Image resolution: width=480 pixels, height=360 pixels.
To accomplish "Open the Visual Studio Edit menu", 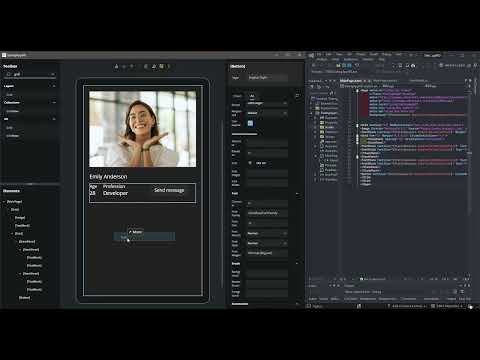I will tap(329, 54).
